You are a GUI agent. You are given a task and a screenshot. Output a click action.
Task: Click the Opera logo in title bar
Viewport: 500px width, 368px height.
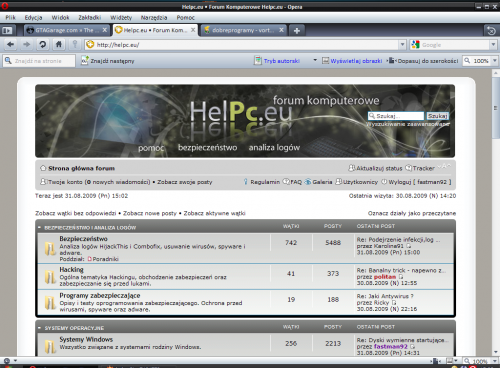tap(4, 6)
